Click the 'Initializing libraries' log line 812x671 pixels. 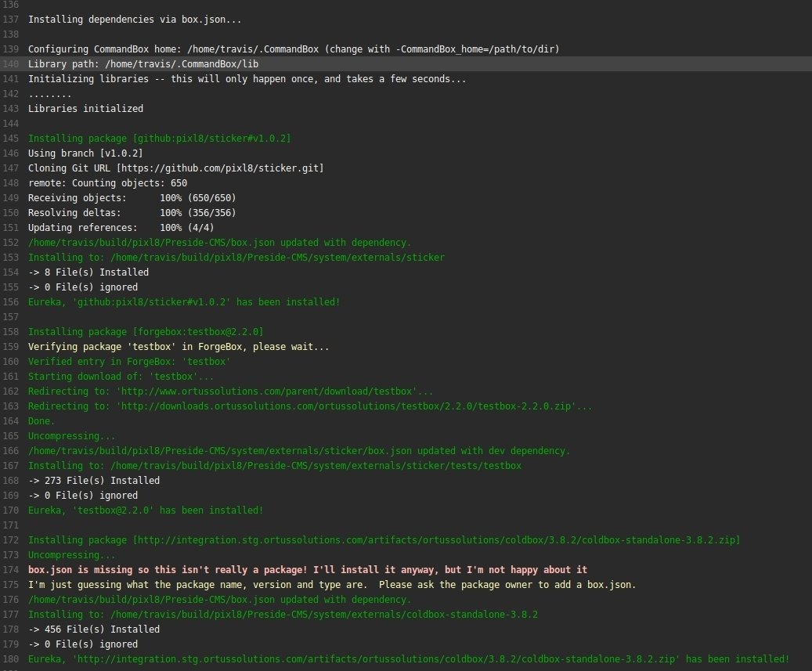point(247,79)
